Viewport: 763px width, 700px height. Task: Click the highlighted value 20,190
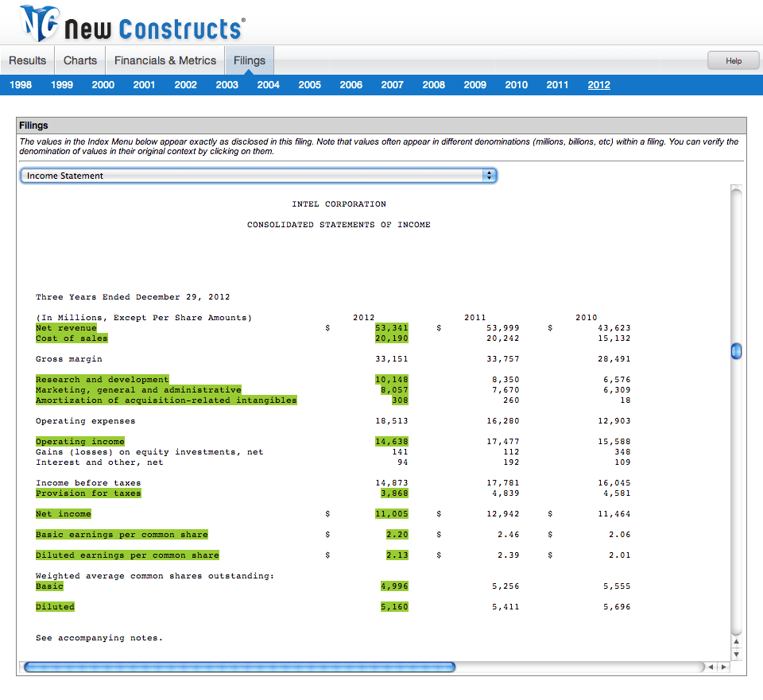coord(392,338)
